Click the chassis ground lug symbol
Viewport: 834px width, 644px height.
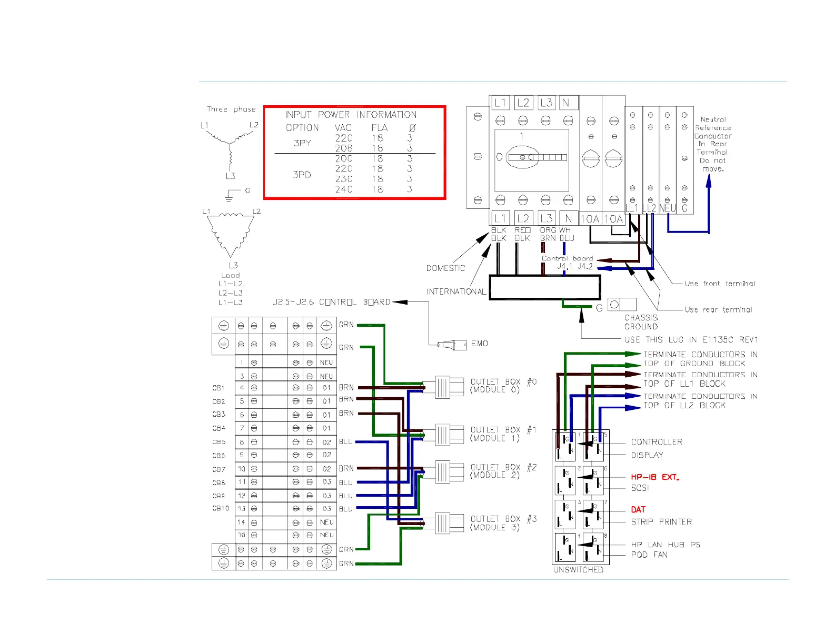pyautogui.click(x=622, y=304)
